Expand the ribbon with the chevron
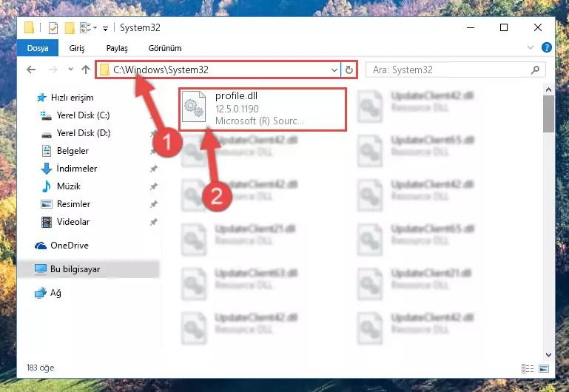 (531, 47)
